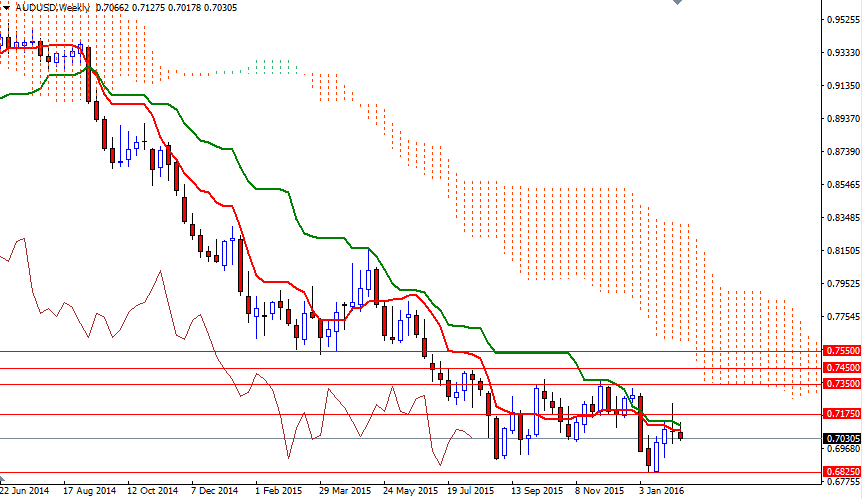Click the 8 Nov 2015 date label

[599, 491]
